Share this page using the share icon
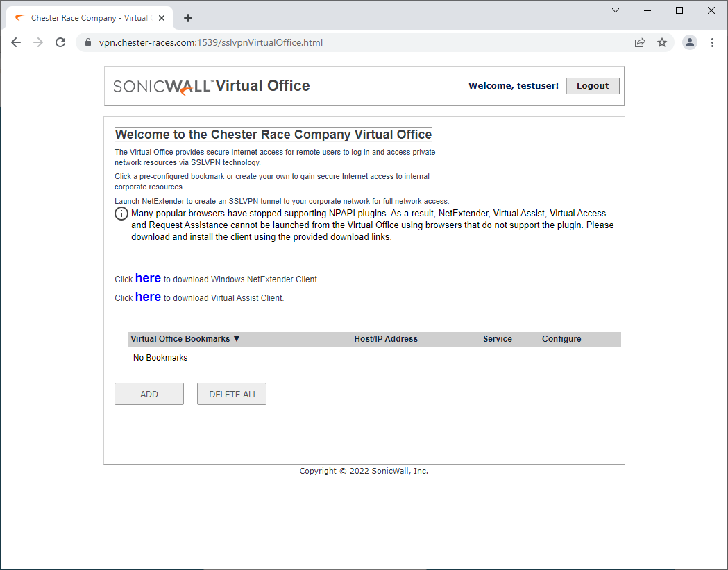 pos(640,43)
